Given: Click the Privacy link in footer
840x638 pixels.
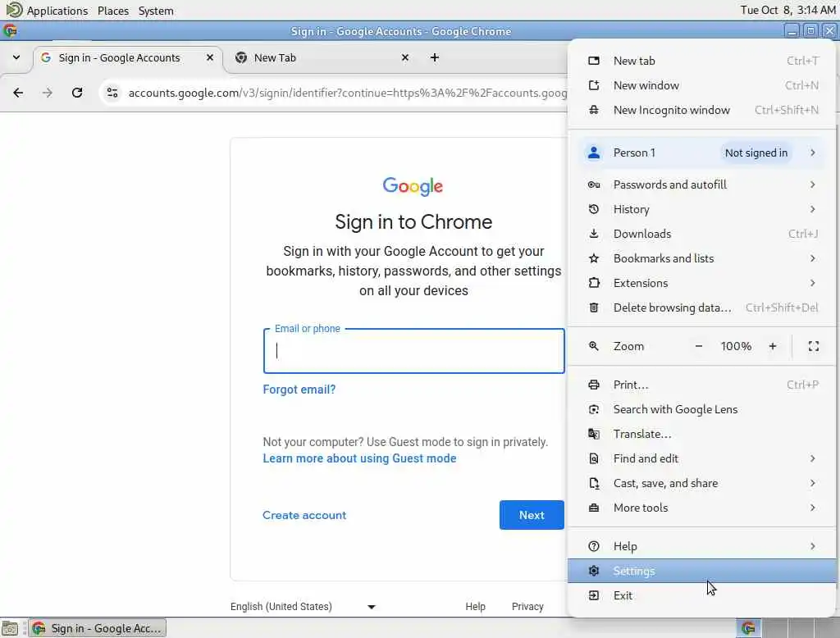Looking at the screenshot, I should (x=527, y=606).
